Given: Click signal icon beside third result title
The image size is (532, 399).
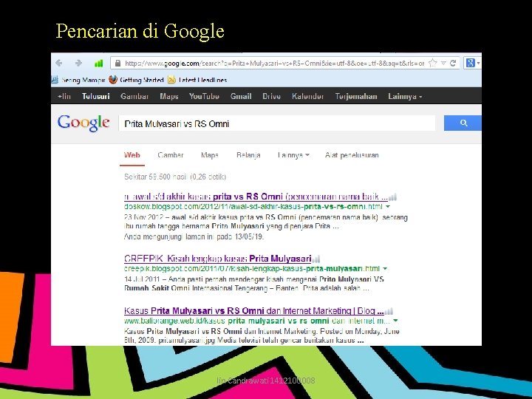Looking at the screenshot, I should (389, 311).
